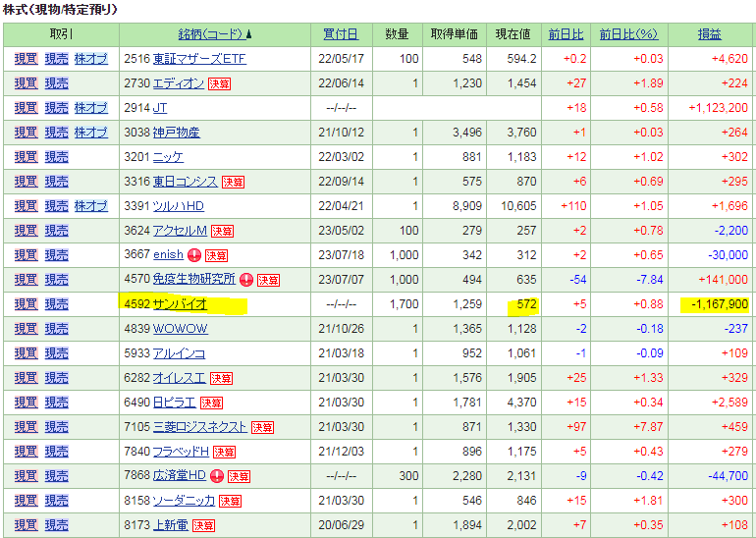Screen dimensions: 756x538
Task: Open the アルインコ stock page
Action: click(179, 353)
